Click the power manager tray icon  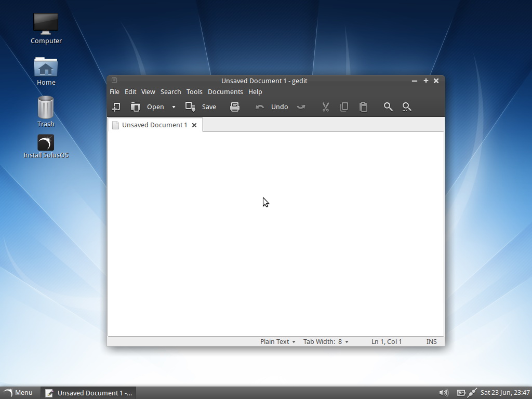tap(461, 393)
